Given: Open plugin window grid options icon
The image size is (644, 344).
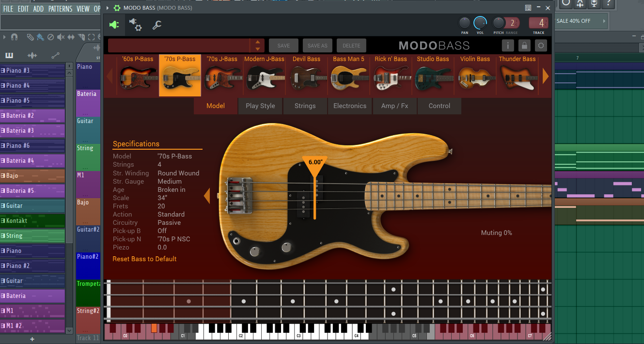Looking at the screenshot, I should coord(528,8).
